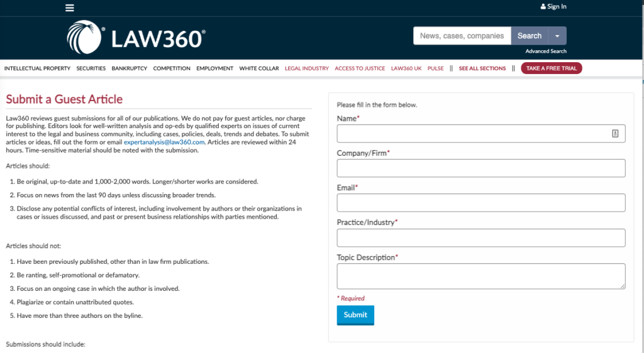Viewport: 644px width, 353px height.
Task: Click the 'Please fill in the form below.' text
Action: pyautogui.click(x=377, y=105)
